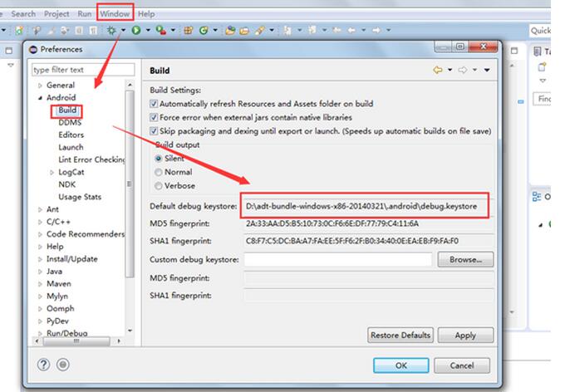This screenshot has height=392, width=565.
Task: Open the view menu triangle in Build header
Action: [x=487, y=70]
